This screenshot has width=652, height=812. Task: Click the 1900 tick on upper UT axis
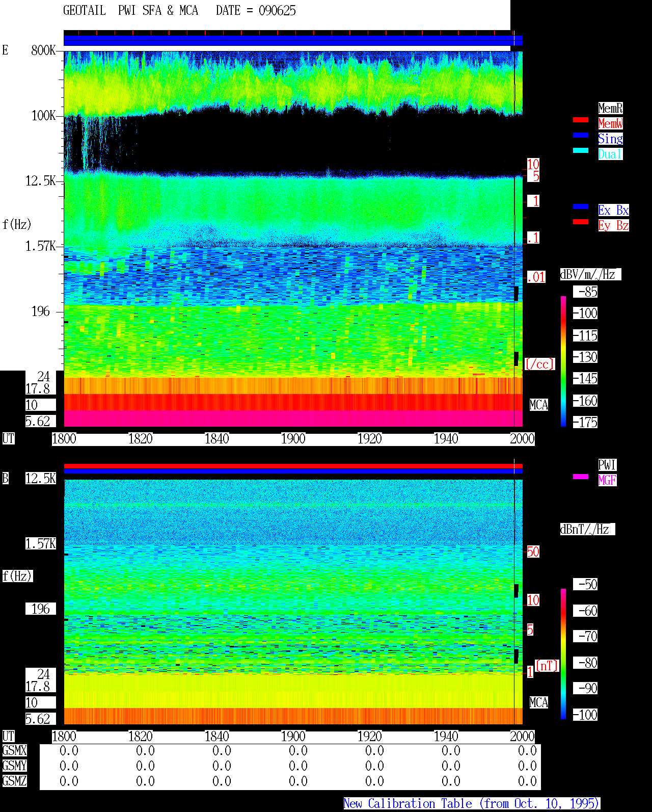[293, 439]
